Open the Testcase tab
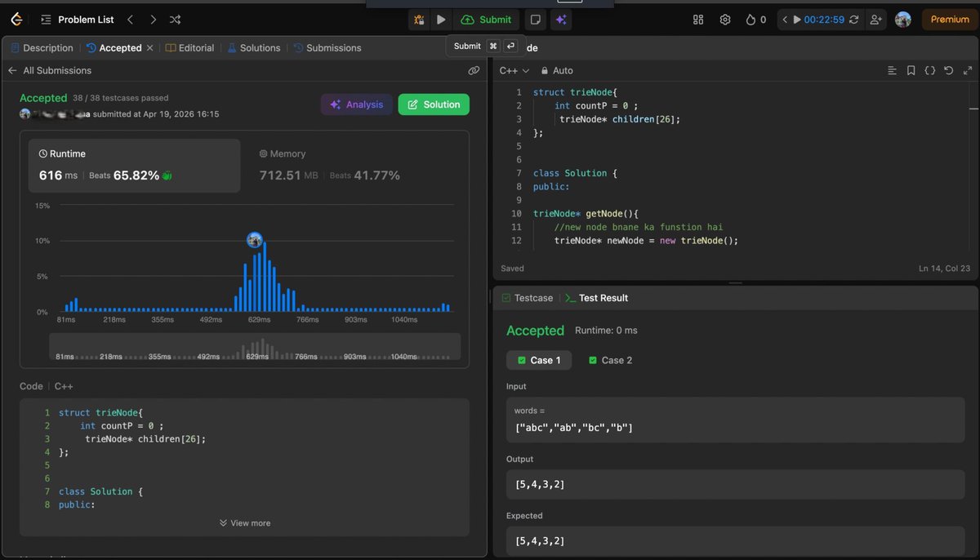Viewport: 980px width, 560px height. tap(528, 298)
